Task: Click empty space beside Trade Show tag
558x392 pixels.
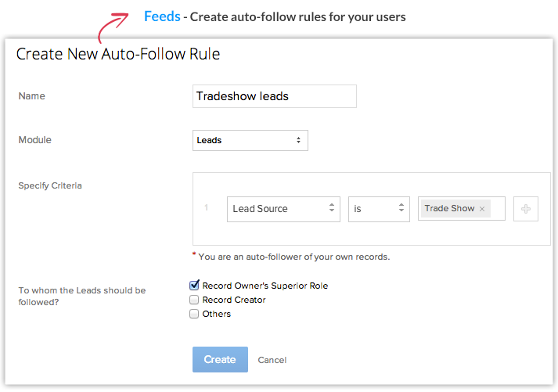Action: [498, 209]
